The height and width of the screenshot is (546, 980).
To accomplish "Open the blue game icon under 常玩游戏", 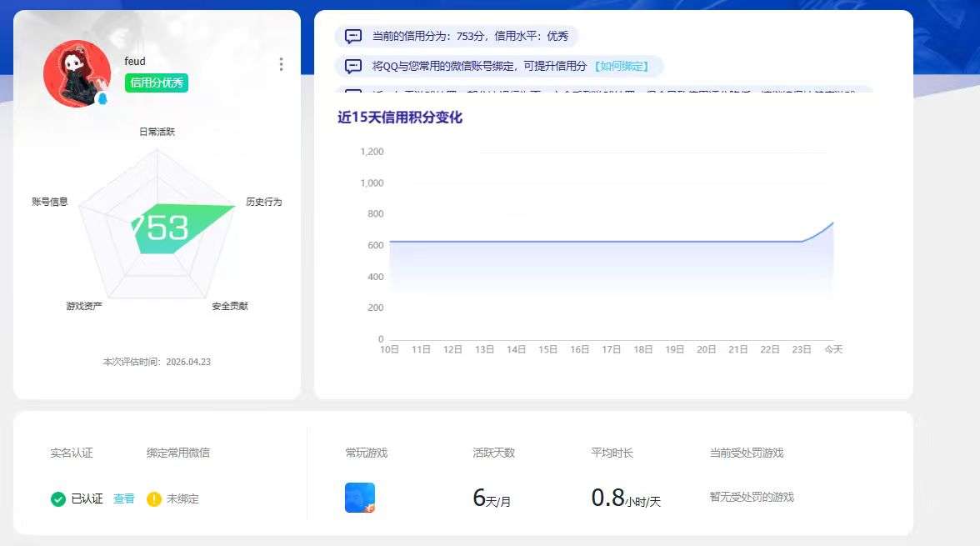I will (x=360, y=498).
